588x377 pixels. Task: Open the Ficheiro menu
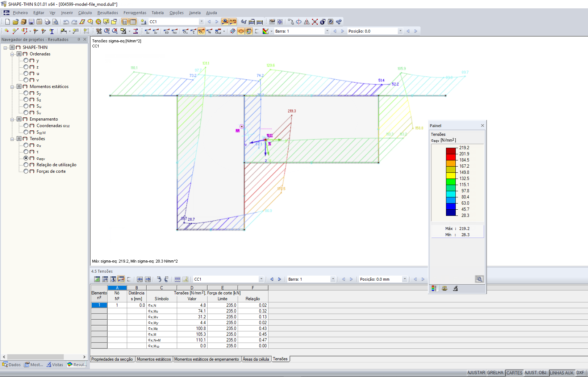(x=20, y=13)
